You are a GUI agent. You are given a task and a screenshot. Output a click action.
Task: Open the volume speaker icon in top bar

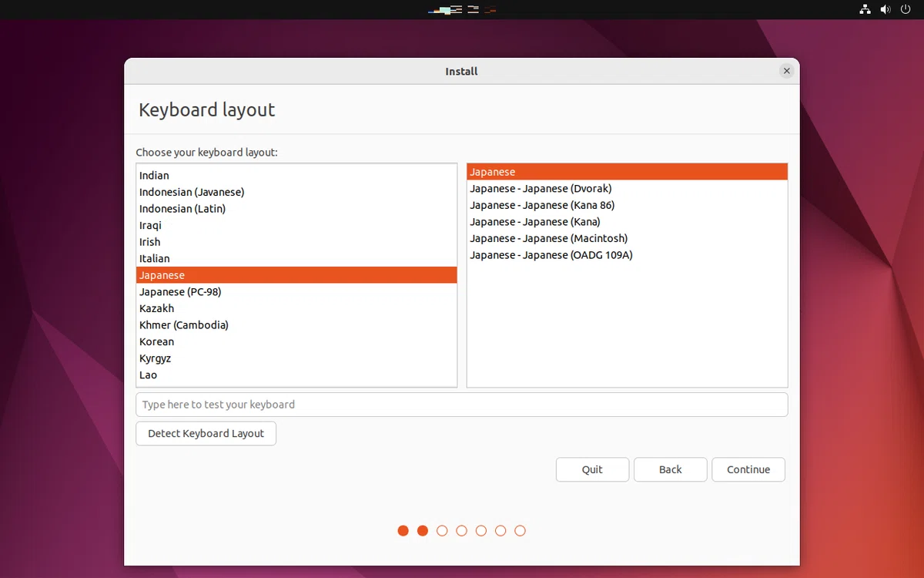click(x=885, y=9)
